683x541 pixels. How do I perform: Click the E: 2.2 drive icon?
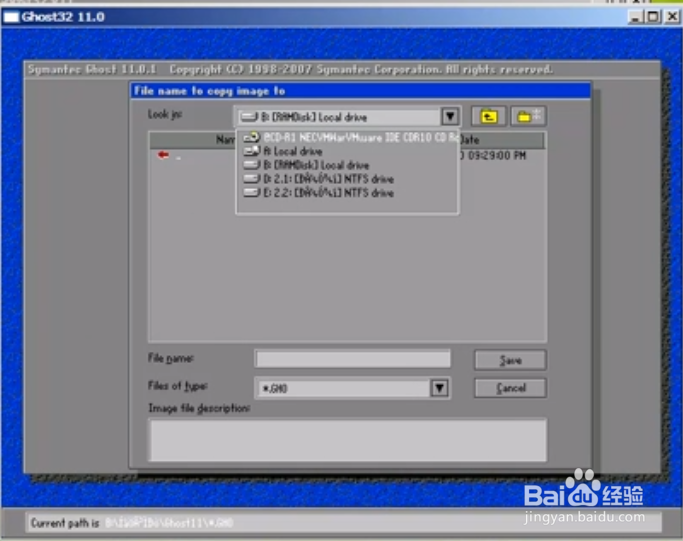pyautogui.click(x=252, y=193)
